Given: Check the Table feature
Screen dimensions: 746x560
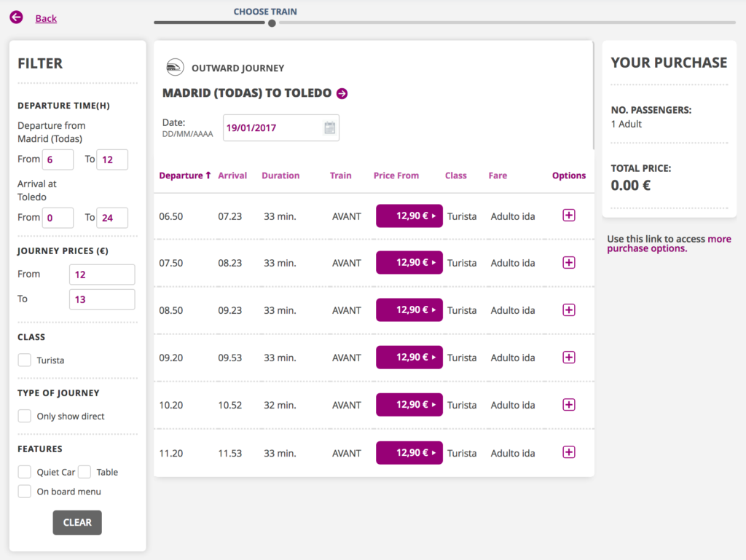Looking at the screenshot, I should coord(85,472).
